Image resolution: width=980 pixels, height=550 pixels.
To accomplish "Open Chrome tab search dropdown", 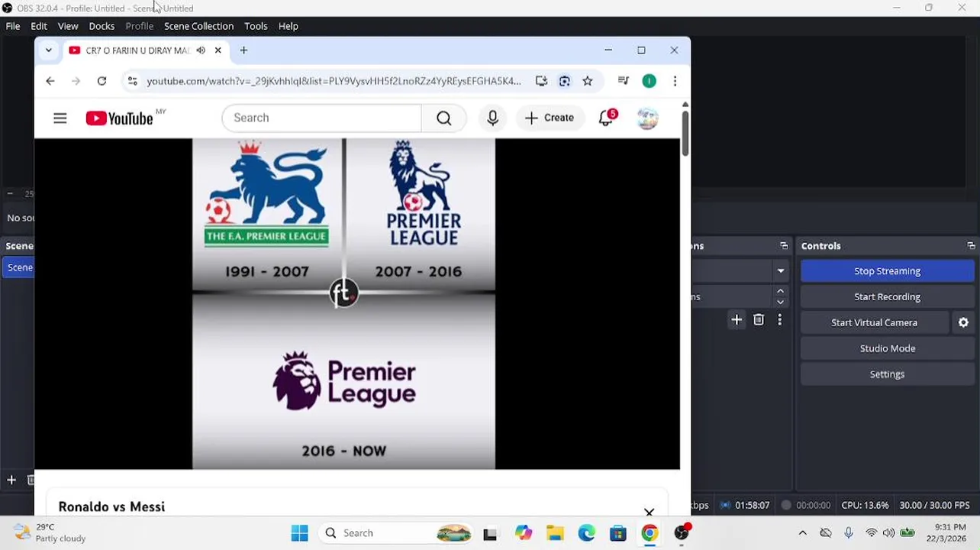I will tap(49, 50).
